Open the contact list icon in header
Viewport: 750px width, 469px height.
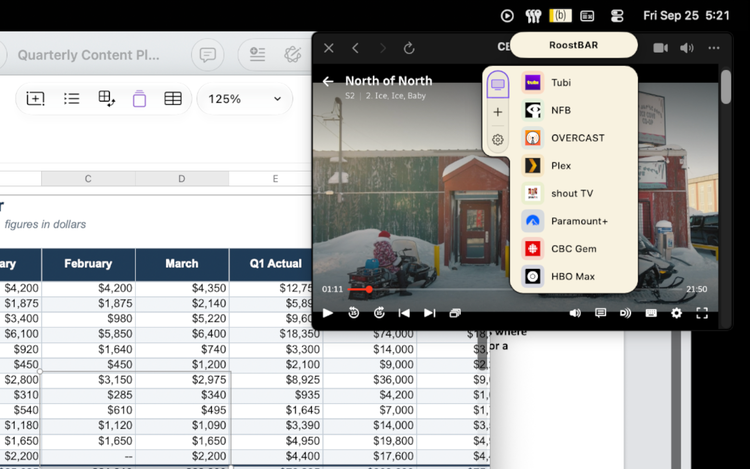(257, 55)
